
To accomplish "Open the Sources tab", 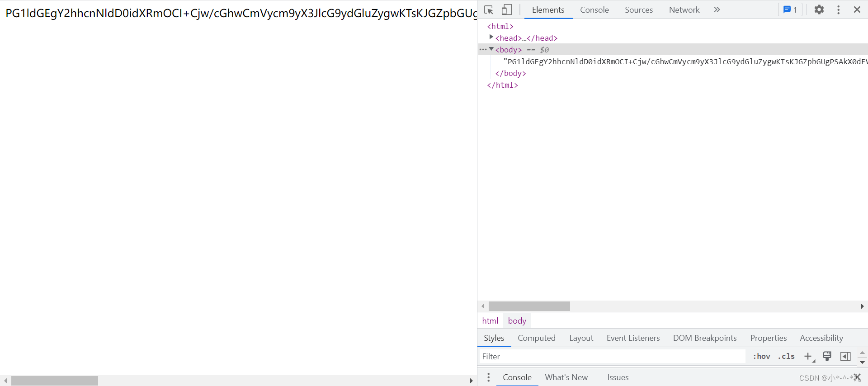I will point(638,9).
